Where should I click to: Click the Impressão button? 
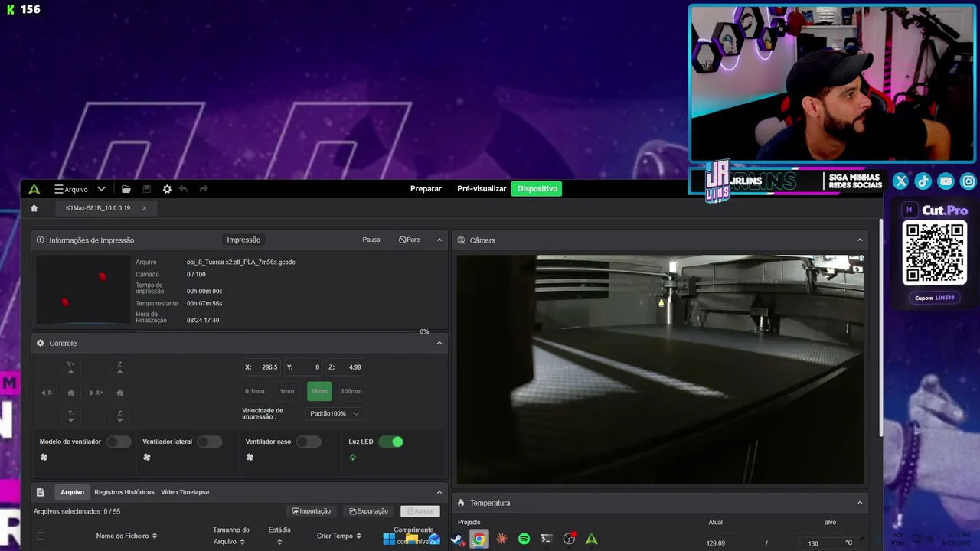point(243,240)
